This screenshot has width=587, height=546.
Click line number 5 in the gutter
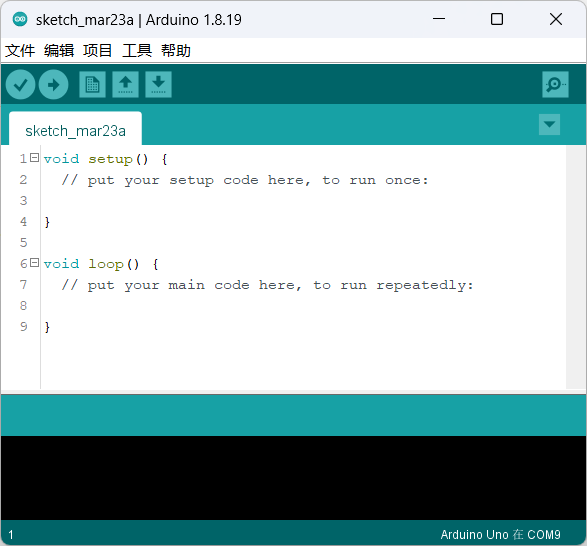point(24,243)
